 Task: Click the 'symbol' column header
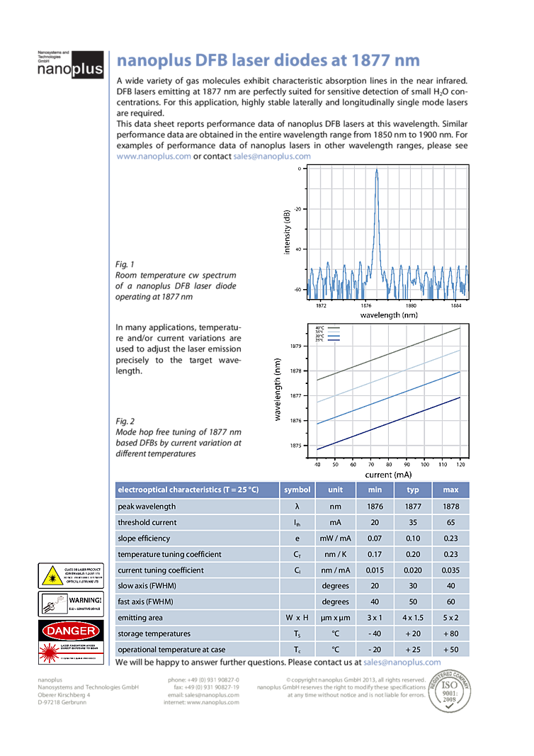click(x=297, y=490)
